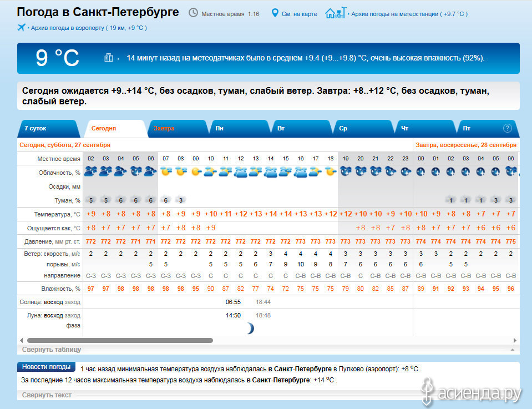Click sunrise time 06:55
This screenshot has height=409, width=532.
tap(233, 302)
